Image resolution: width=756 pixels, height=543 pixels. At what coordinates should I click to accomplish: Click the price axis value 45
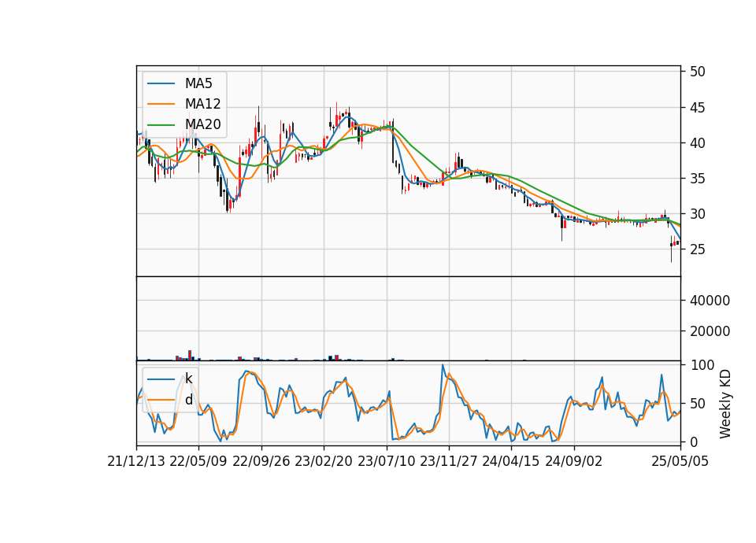click(x=697, y=108)
